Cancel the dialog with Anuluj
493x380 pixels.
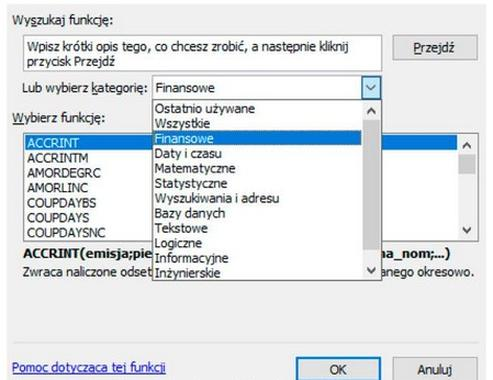pos(435,369)
